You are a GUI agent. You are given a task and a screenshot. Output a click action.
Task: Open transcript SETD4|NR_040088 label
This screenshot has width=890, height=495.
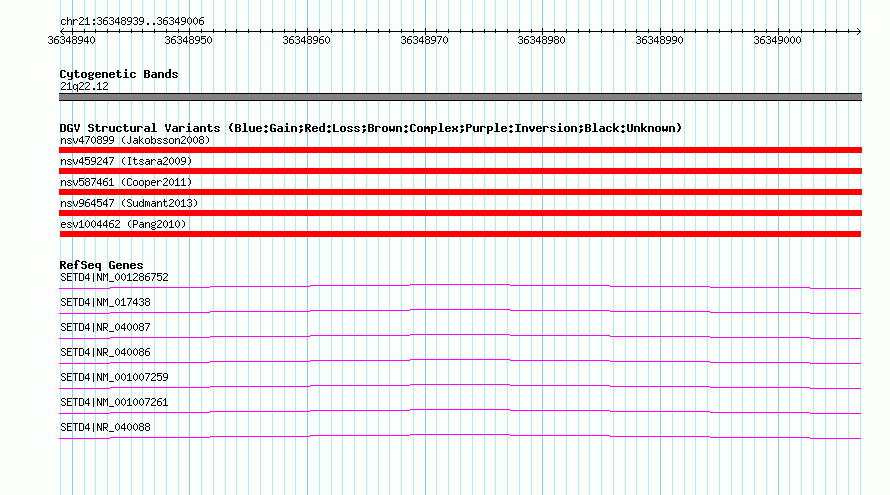tap(105, 427)
